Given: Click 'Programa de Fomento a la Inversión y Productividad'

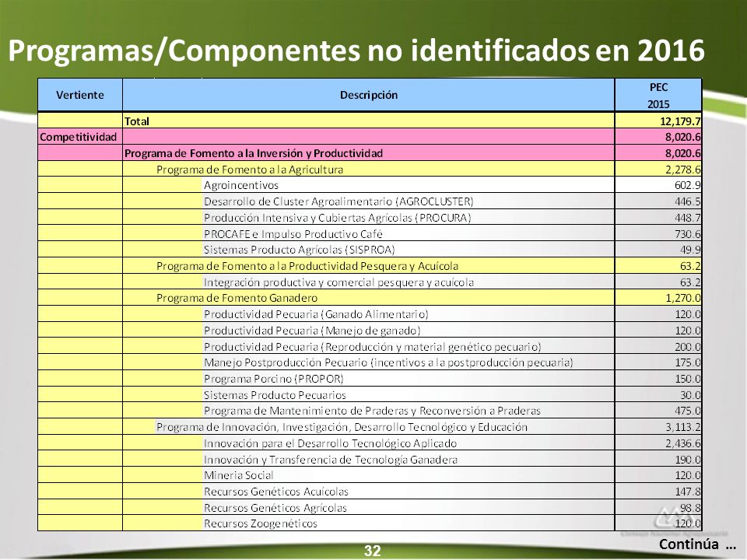Looking at the screenshot, I should (x=254, y=153).
